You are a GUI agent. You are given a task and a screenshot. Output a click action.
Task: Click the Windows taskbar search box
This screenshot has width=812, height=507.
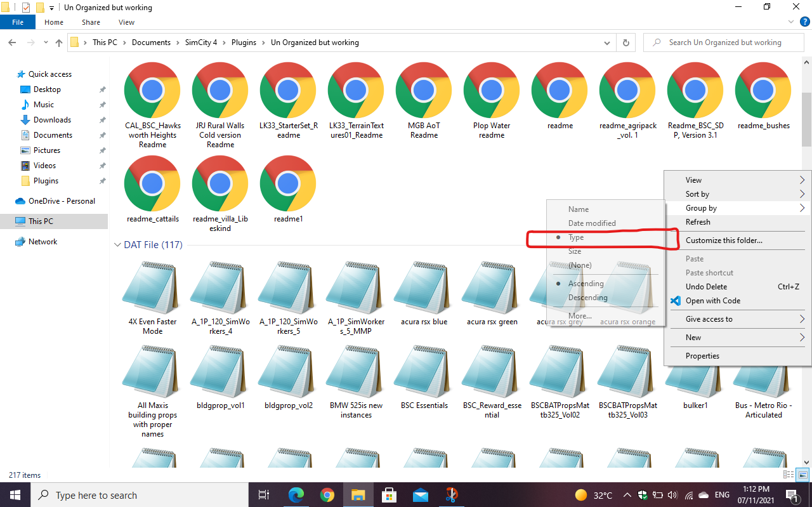click(139, 495)
